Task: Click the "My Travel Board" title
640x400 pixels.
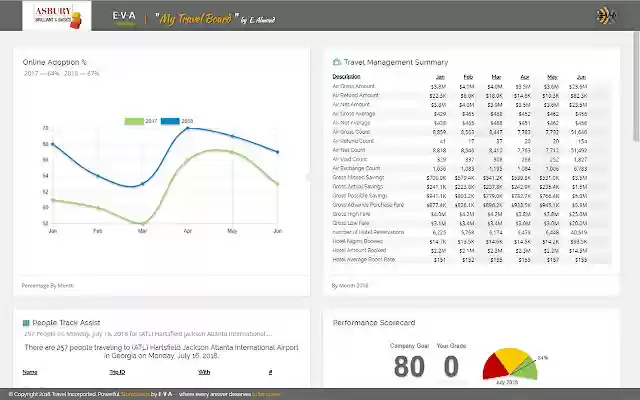Action: pos(195,18)
